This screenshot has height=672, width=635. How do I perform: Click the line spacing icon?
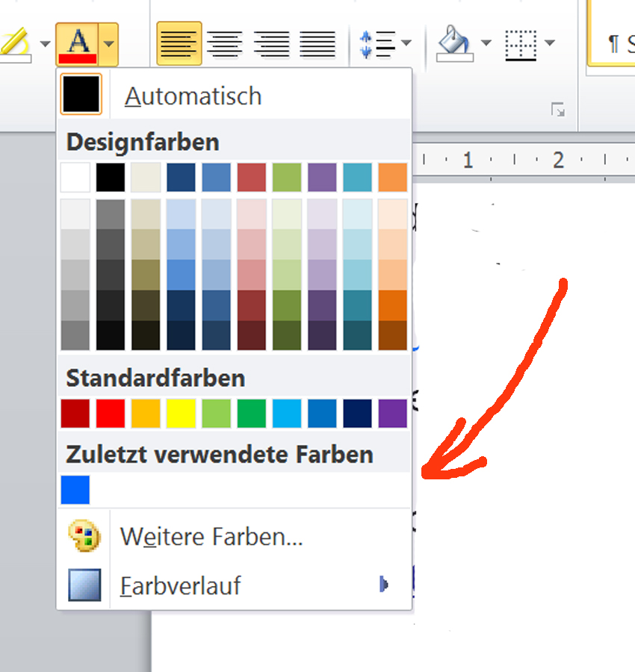point(377,43)
